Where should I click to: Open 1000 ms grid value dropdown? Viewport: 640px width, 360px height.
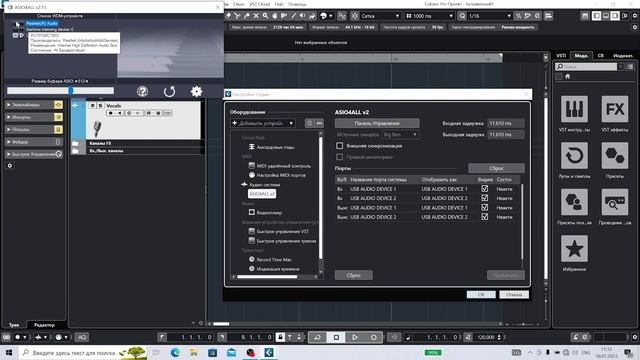pos(430,16)
